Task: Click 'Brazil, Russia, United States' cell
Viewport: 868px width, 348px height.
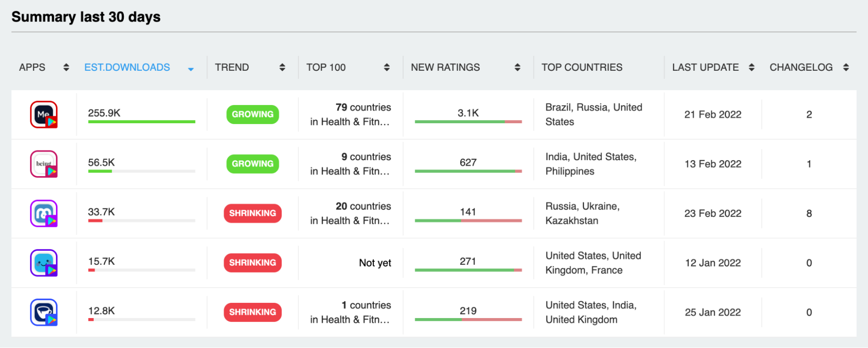Action: [594, 115]
